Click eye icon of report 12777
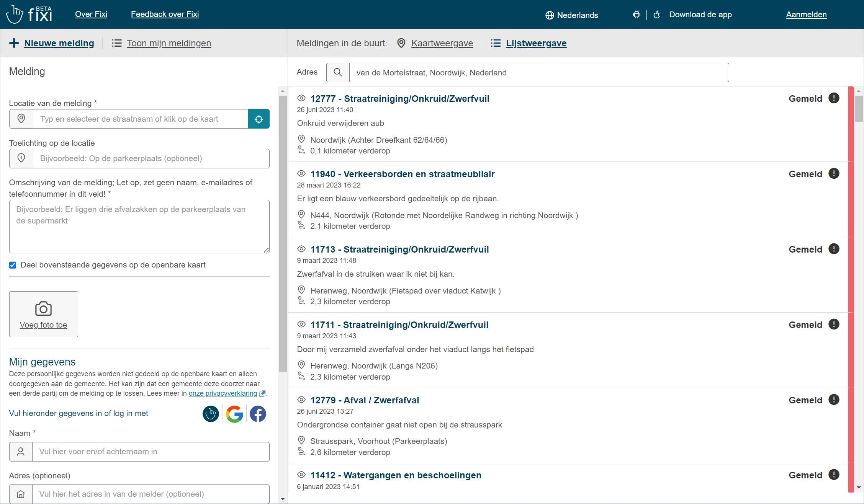This screenshot has height=504, width=864. tap(301, 98)
